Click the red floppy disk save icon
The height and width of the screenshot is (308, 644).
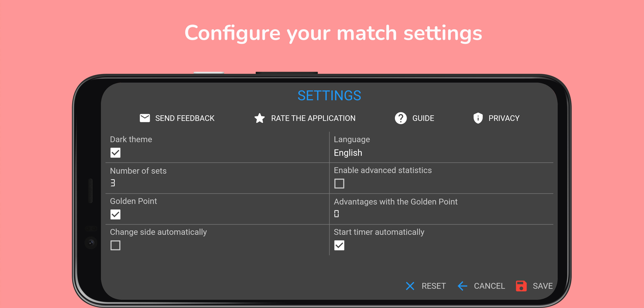pos(521,286)
